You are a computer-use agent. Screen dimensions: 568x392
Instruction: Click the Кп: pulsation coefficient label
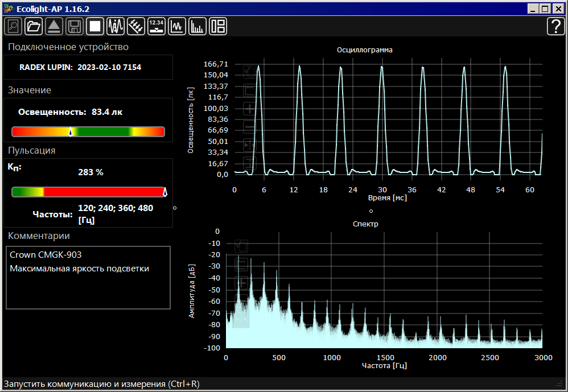click(14, 167)
